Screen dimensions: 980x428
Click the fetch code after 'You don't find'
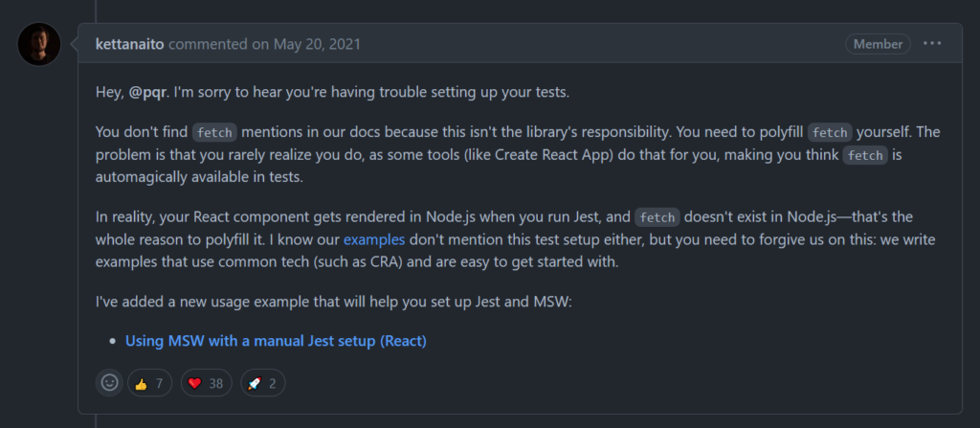point(214,132)
